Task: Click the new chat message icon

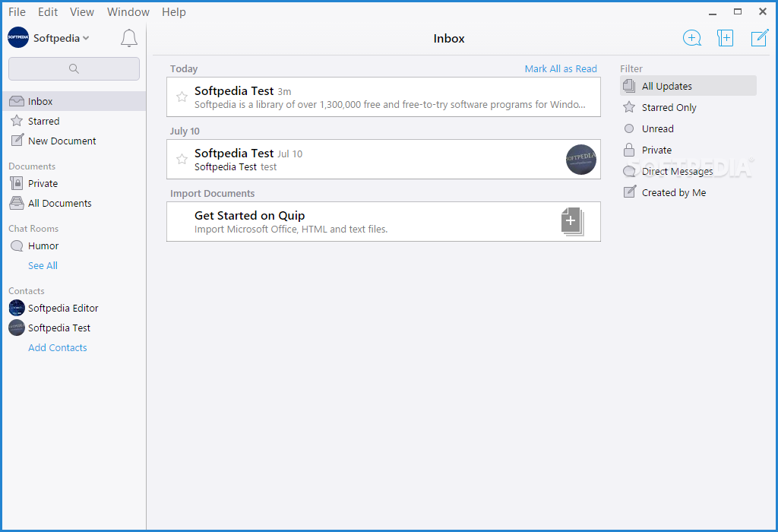Action: click(691, 38)
